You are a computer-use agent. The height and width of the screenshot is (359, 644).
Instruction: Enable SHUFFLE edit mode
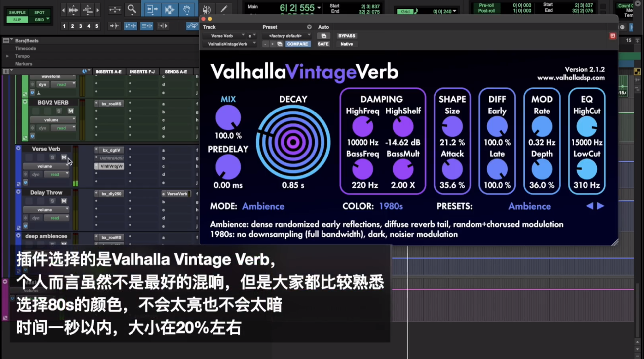[17, 12]
